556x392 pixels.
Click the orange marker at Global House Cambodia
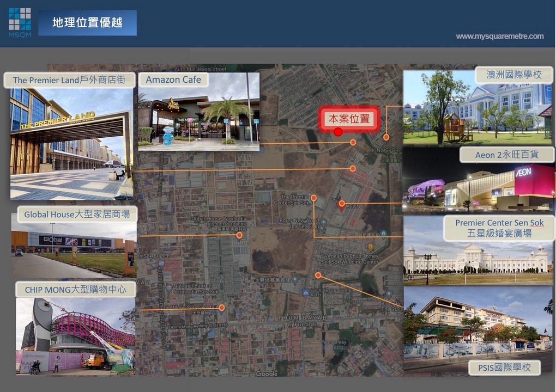point(239,235)
